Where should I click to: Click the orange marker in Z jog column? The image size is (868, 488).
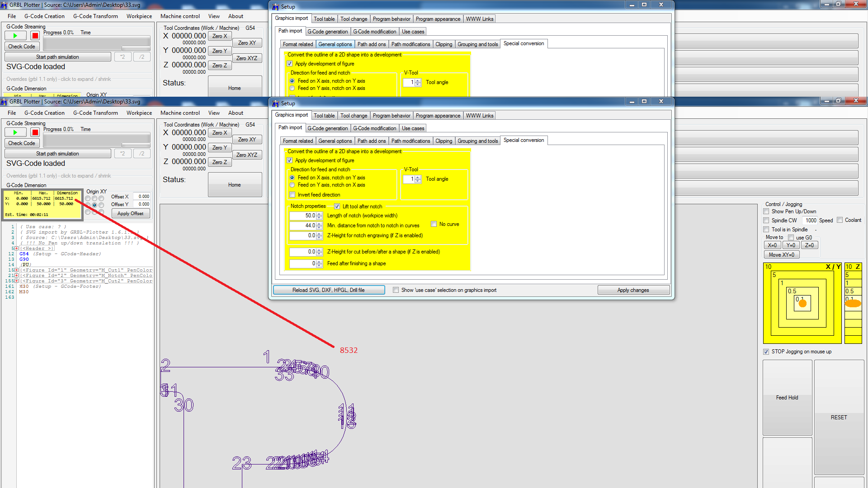click(x=853, y=304)
